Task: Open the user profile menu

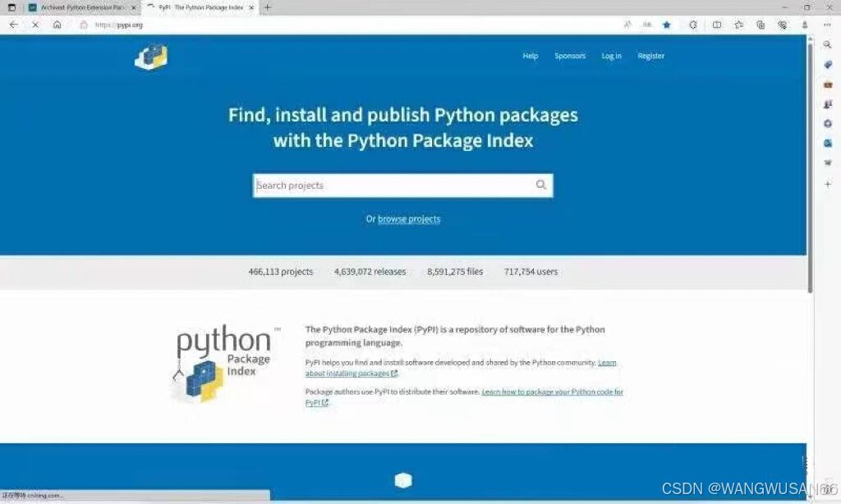Action: pos(805,25)
